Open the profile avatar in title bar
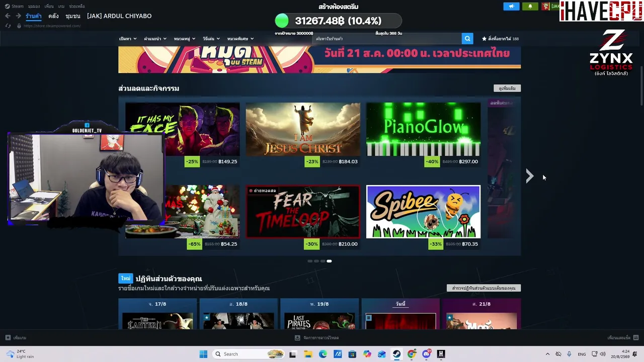This screenshot has width=644, height=362. point(546,6)
